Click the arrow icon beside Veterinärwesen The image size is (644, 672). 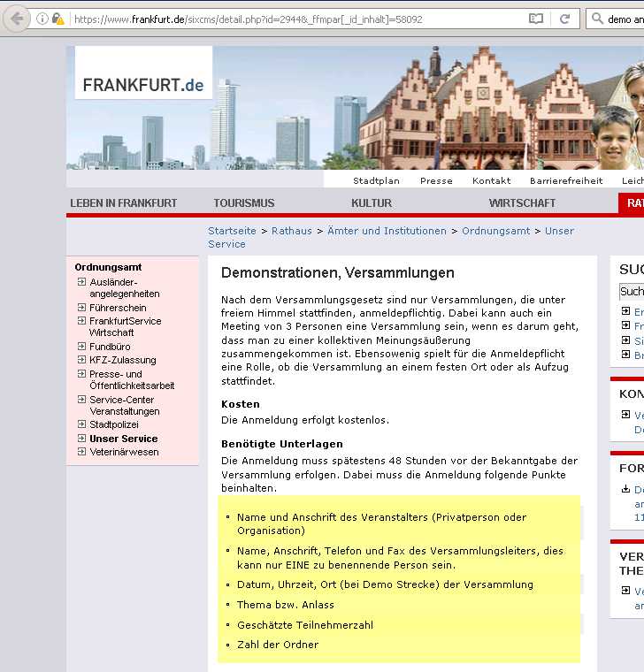(x=81, y=452)
